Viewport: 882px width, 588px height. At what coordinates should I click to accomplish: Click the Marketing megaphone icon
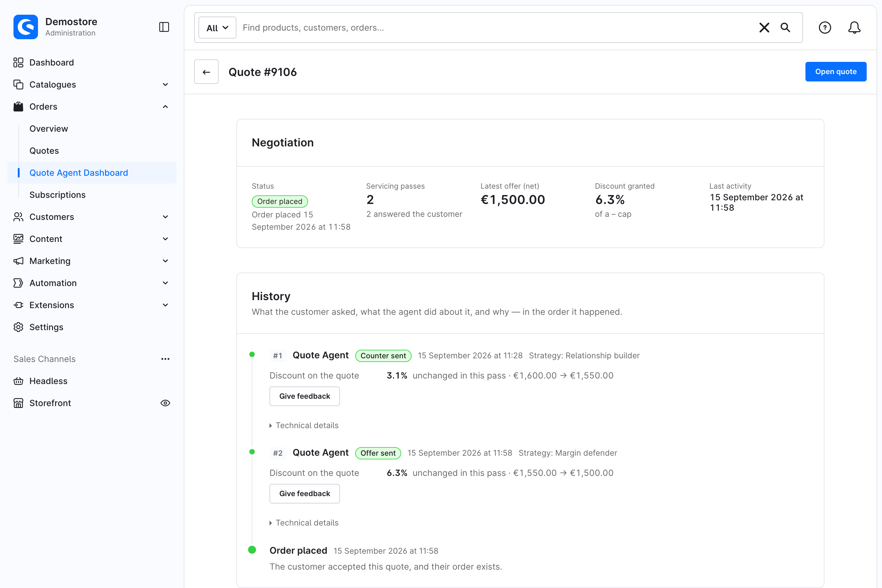[x=18, y=261]
